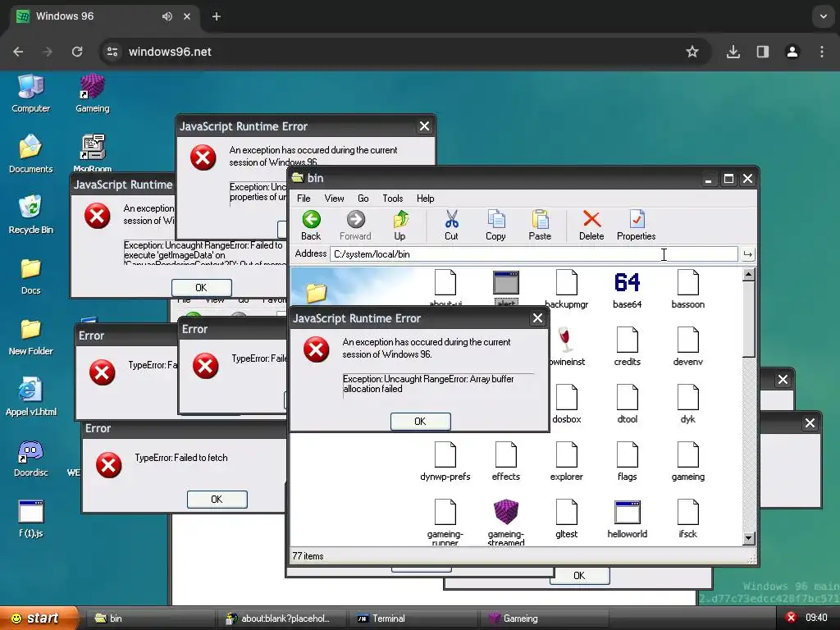Viewport: 840px width, 630px height.
Task: Click the red error tray icon
Action: point(791,618)
